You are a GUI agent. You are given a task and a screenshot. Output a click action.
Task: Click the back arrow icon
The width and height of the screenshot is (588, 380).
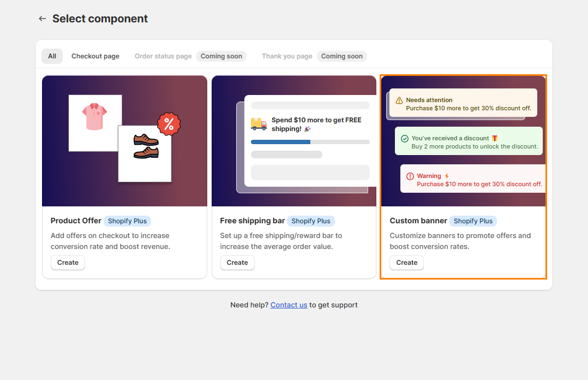(x=42, y=18)
